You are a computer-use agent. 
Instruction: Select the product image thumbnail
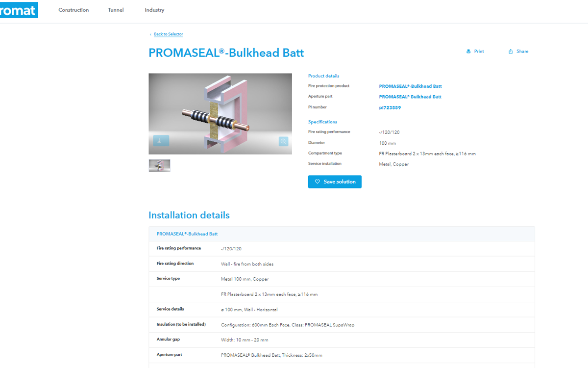coord(159,166)
